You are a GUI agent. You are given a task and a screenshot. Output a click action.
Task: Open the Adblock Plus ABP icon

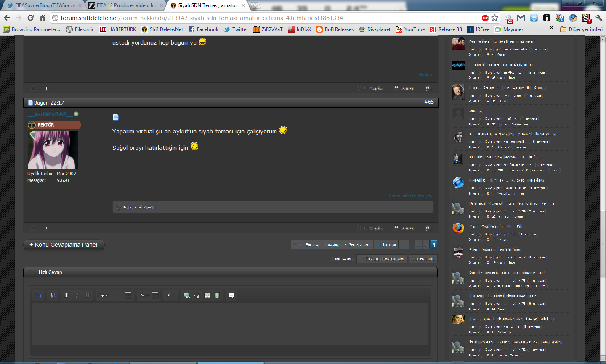(x=485, y=18)
